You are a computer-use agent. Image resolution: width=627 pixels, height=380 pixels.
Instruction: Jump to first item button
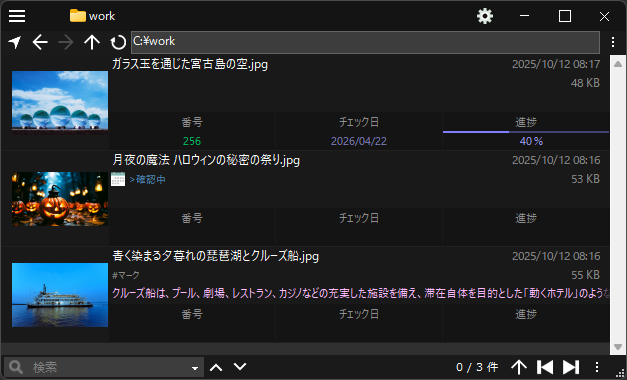[x=545, y=367]
